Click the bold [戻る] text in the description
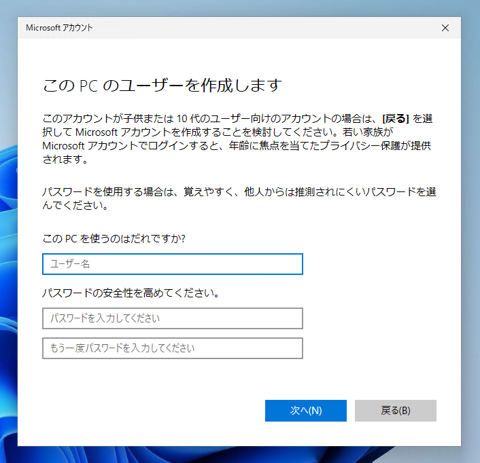The height and width of the screenshot is (463, 480). 396,119
